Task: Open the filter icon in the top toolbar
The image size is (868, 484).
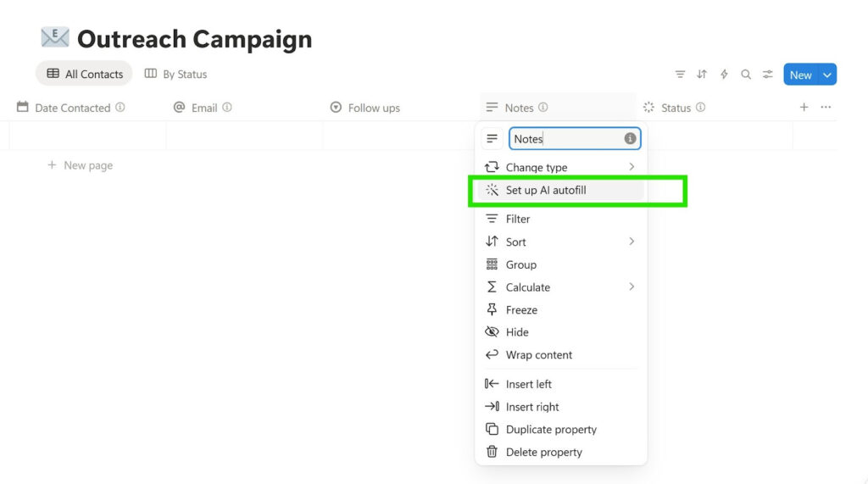Action: pos(680,75)
